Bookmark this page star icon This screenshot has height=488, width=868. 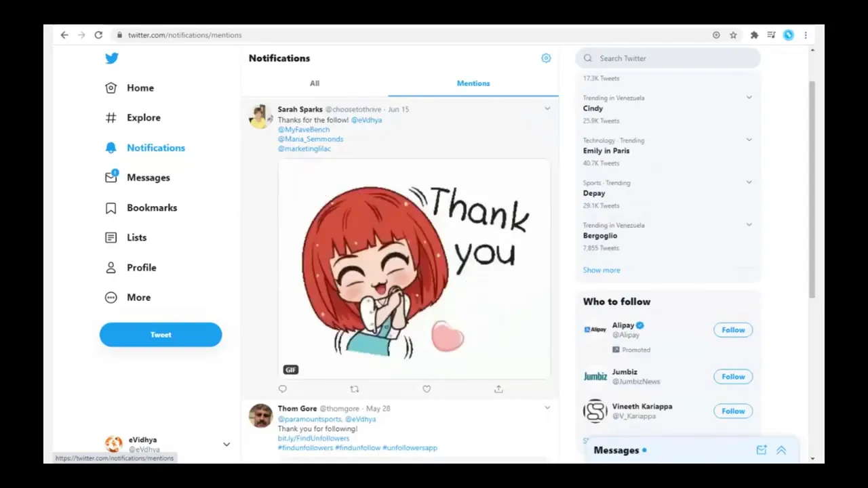coord(733,35)
